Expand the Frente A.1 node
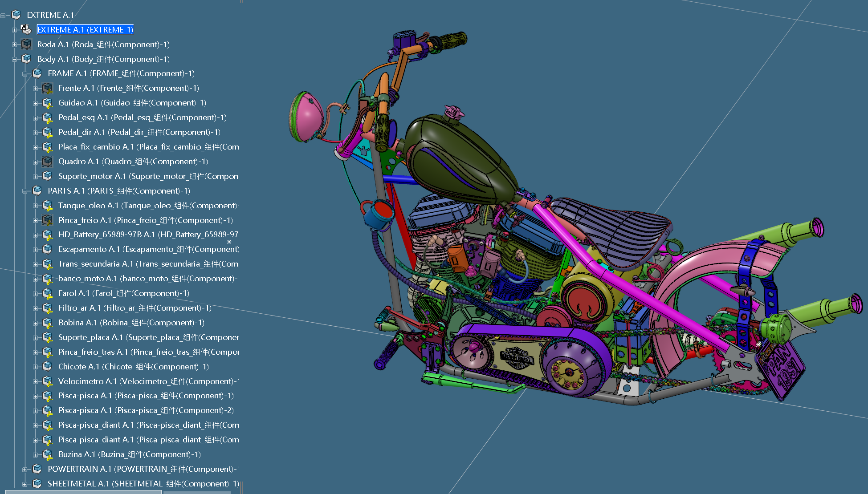The width and height of the screenshot is (868, 494). [x=36, y=89]
